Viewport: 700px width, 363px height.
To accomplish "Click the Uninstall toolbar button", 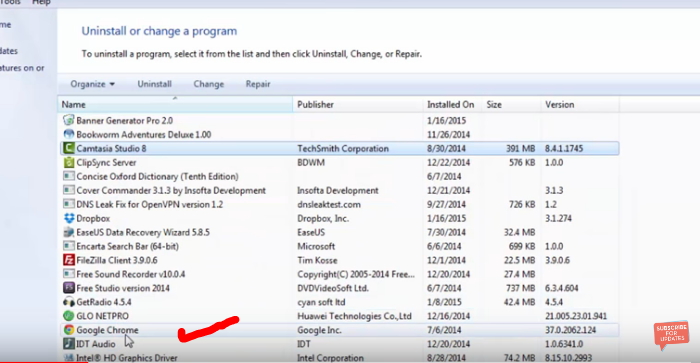I will pos(154,84).
